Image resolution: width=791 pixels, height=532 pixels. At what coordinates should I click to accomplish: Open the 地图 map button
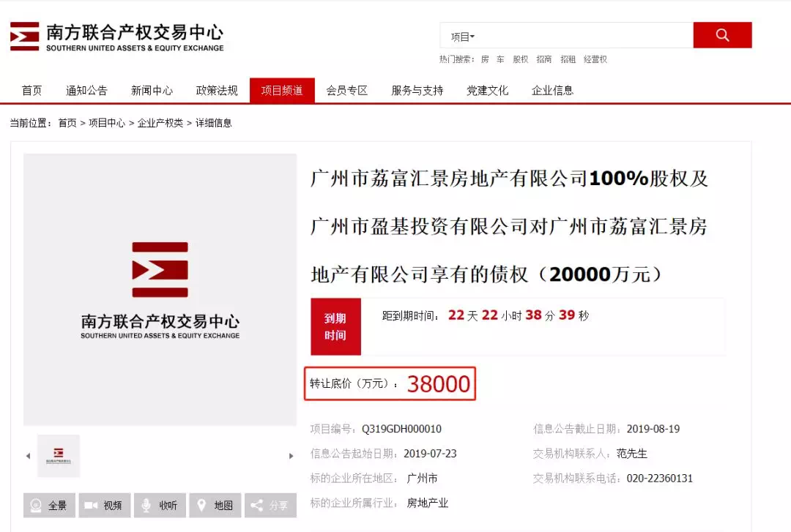point(215,505)
